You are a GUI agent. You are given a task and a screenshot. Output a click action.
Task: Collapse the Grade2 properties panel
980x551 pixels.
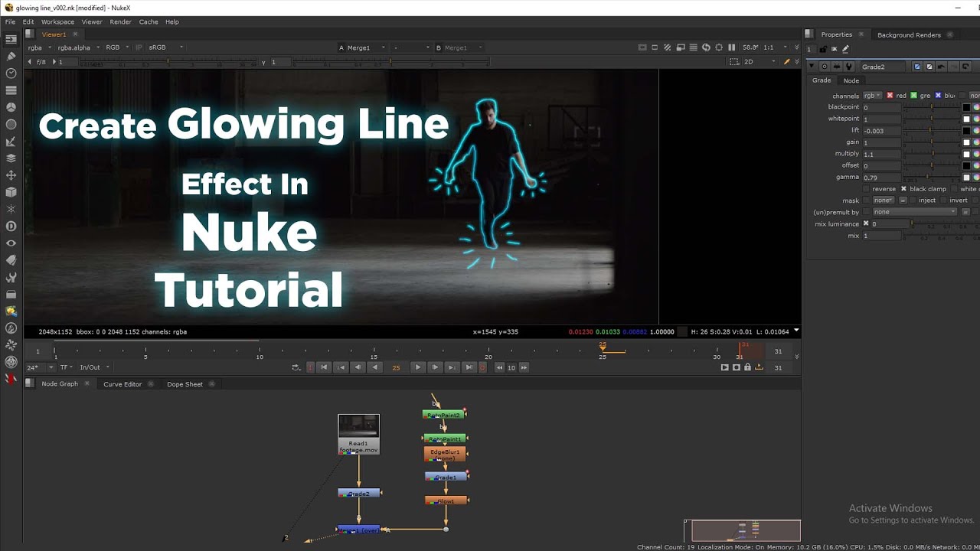[x=812, y=67]
